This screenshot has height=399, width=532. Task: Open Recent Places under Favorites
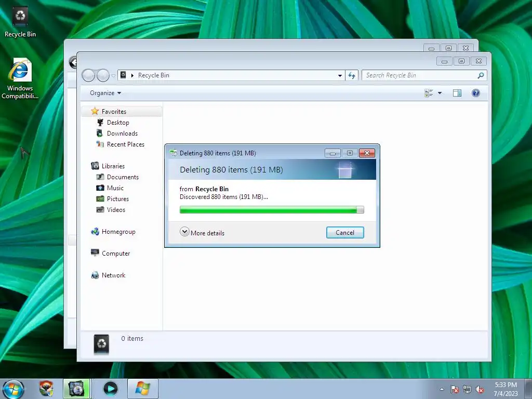126,144
